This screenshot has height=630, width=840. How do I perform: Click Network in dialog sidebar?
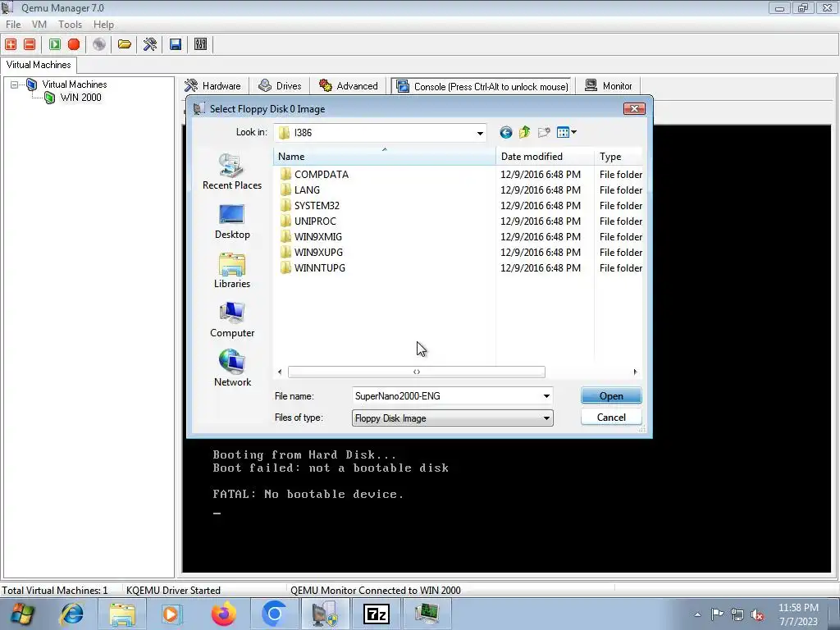coord(232,368)
